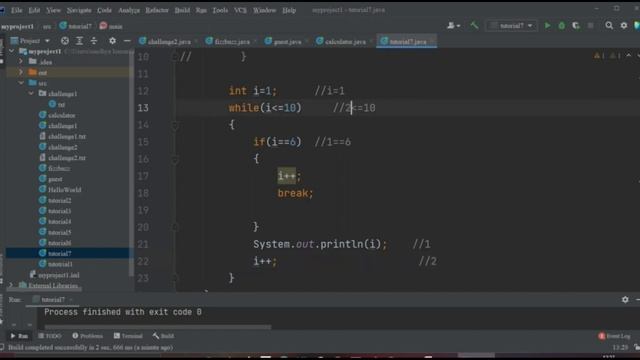Open Search Everywhere magnifier icon

click(x=609, y=26)
